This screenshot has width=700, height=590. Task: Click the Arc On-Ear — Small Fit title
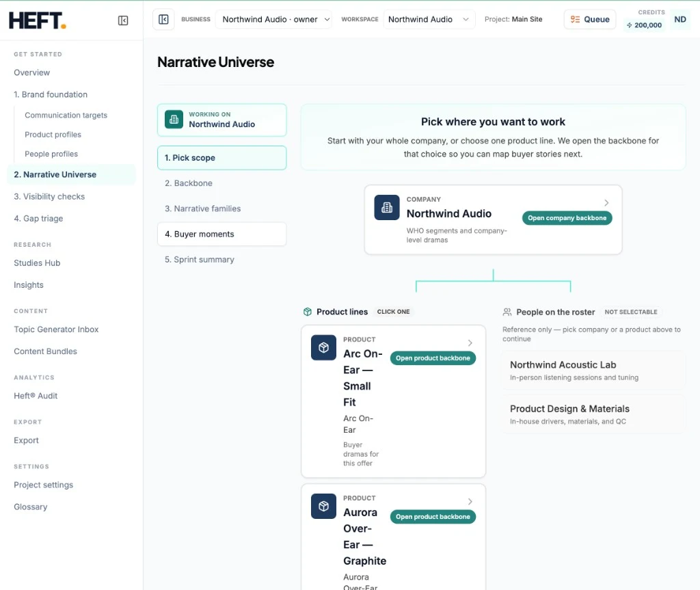[x=362, y=378]
